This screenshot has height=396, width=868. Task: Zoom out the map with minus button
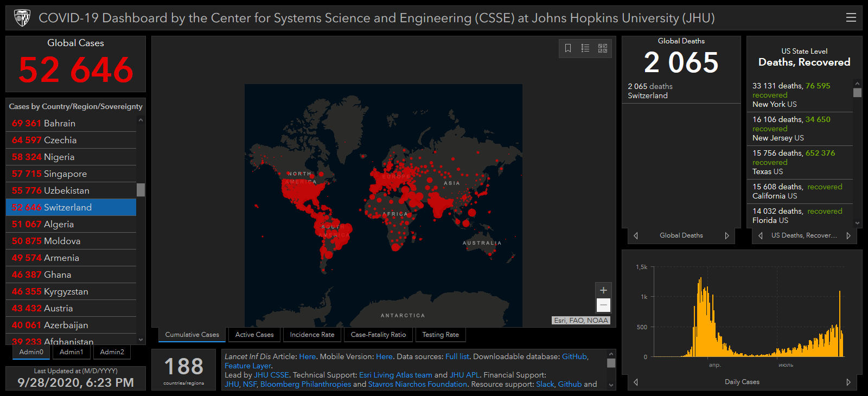pos(603,305)
